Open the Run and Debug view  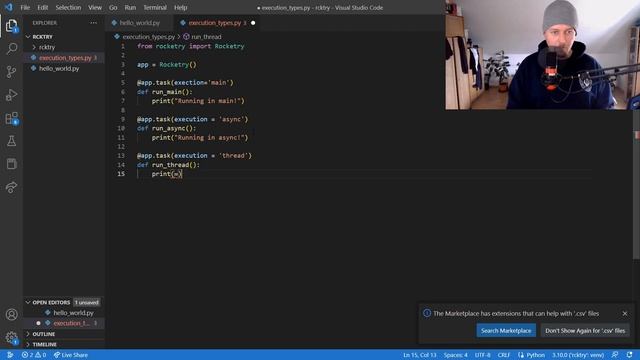(11, 95)
